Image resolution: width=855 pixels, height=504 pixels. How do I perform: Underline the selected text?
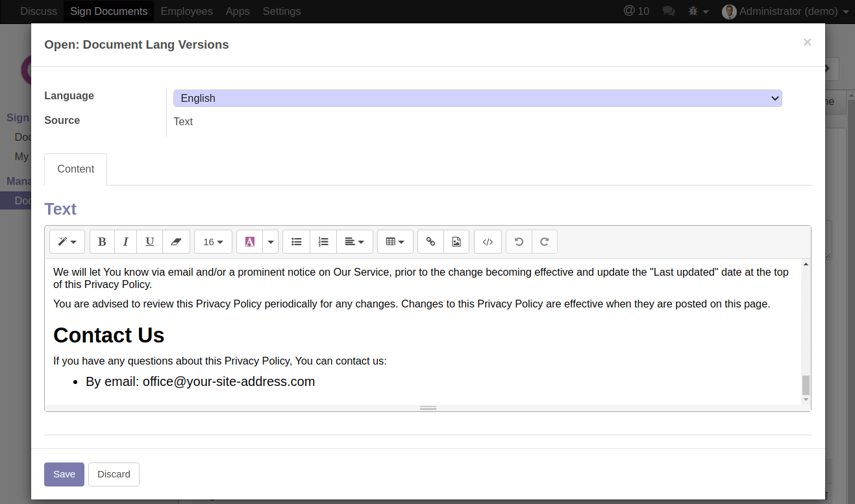coord(149,241)
